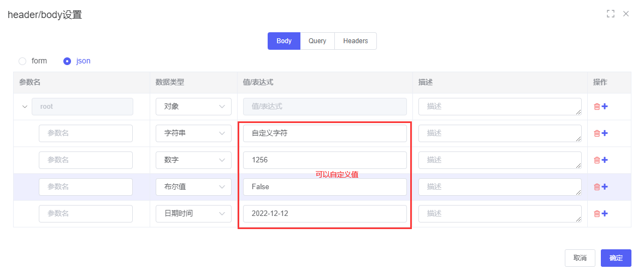Click the 取消 cancel button
Image resolution: width=644 pixels, height=275 pixels.
click(x=580, y=258)
